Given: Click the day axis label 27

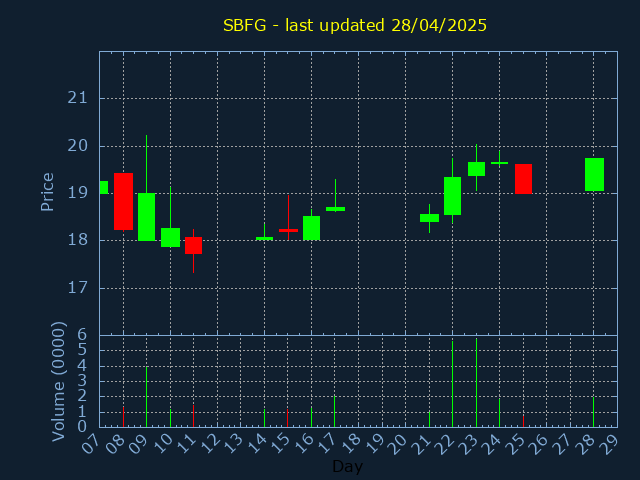Looking at the screenshot, I should pyautogui.click(x=562, y=444).
